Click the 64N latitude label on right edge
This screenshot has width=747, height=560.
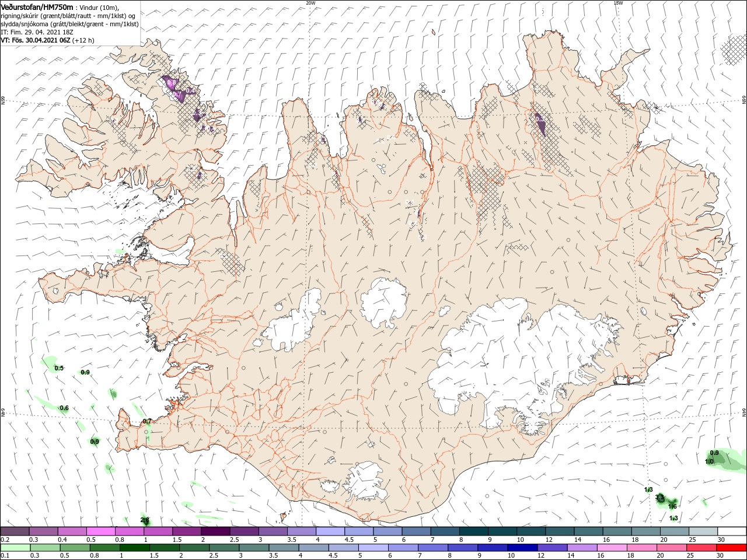[744, 412]
